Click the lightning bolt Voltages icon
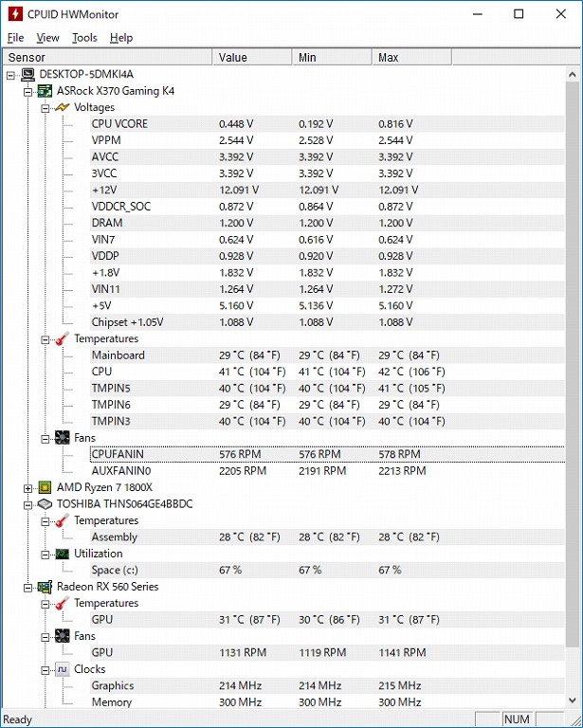 pyautogui.click(x=63, y=107)
